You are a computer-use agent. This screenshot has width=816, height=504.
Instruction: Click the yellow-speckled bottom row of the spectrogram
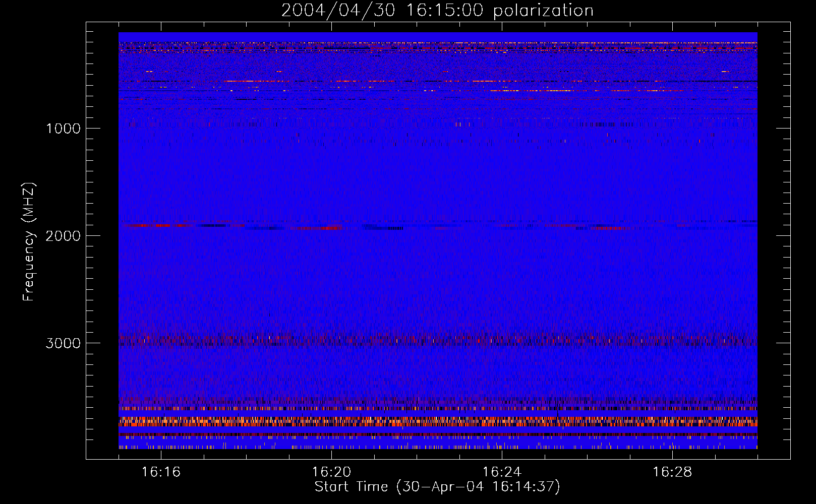tap(438, 447)
